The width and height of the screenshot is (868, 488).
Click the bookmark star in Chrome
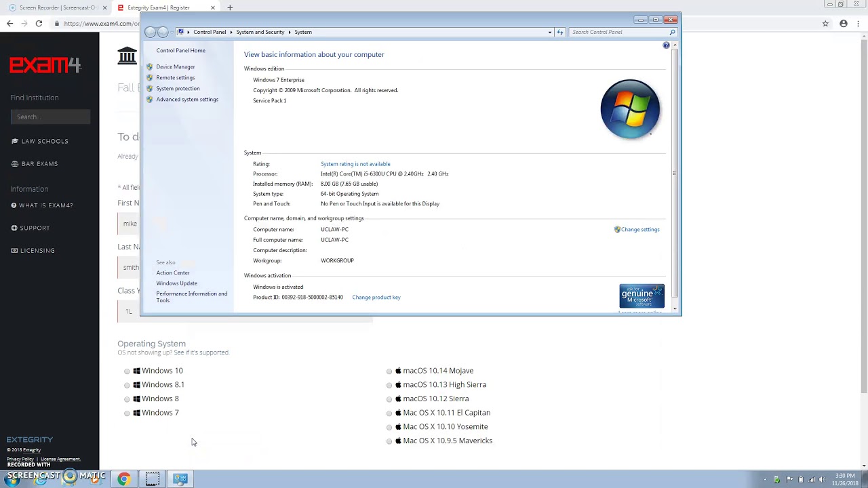pos(825,23)
